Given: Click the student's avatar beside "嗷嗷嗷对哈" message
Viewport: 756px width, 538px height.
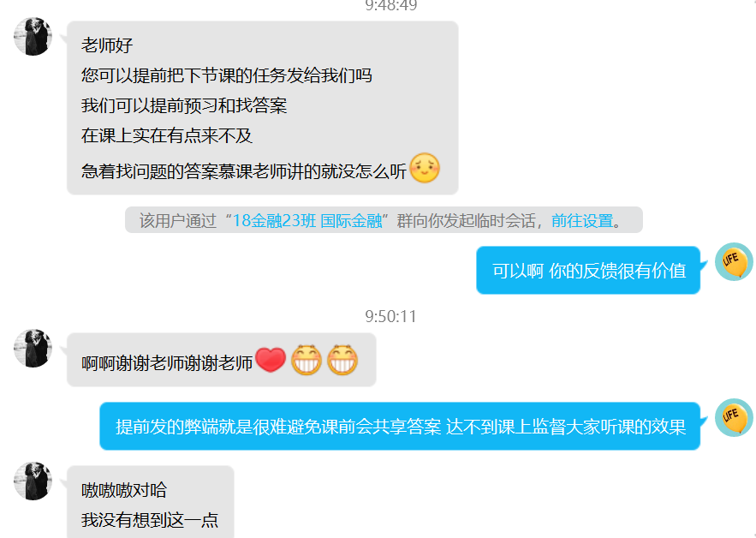Looking at the screenshot, I should point(33,481).
